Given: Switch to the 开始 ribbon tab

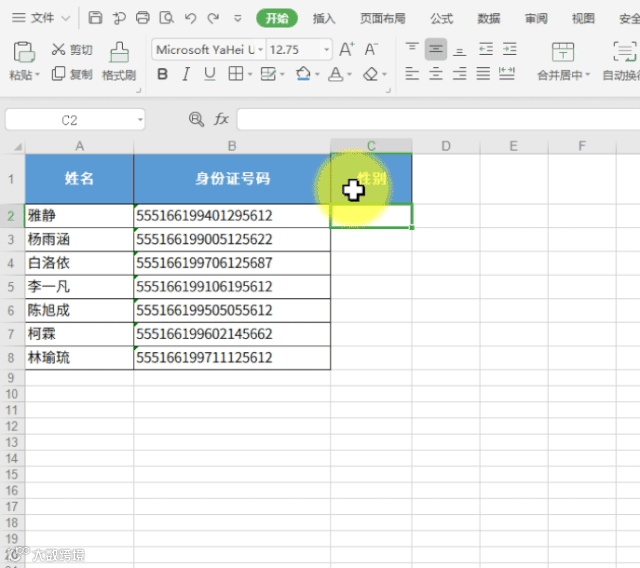Looking at the screenshot, I should click(x=277, y=18).
